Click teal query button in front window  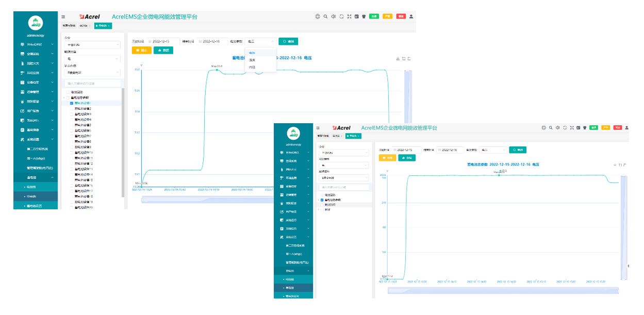(518, 150)
